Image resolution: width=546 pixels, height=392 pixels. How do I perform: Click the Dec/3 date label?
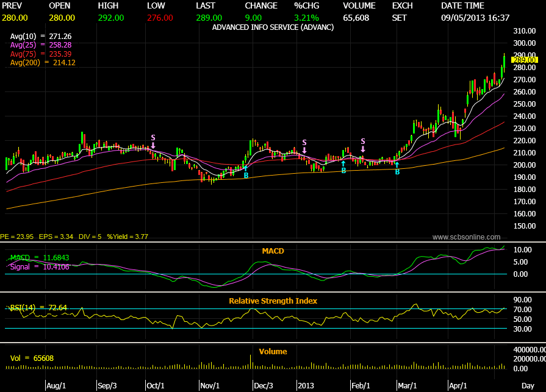tap(264, 385)
